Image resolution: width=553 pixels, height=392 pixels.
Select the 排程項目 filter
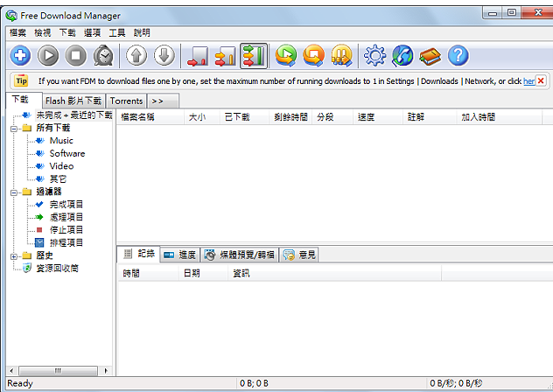pos(66,242)
